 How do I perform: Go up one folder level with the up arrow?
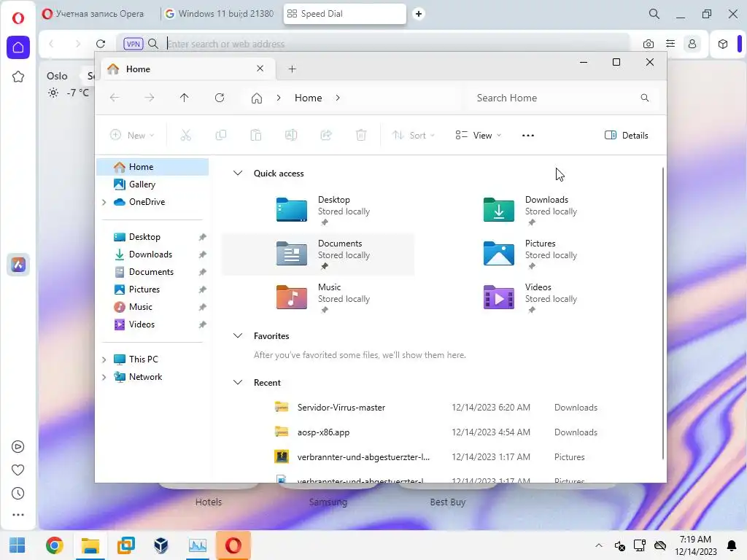click(x=185, y=98)
